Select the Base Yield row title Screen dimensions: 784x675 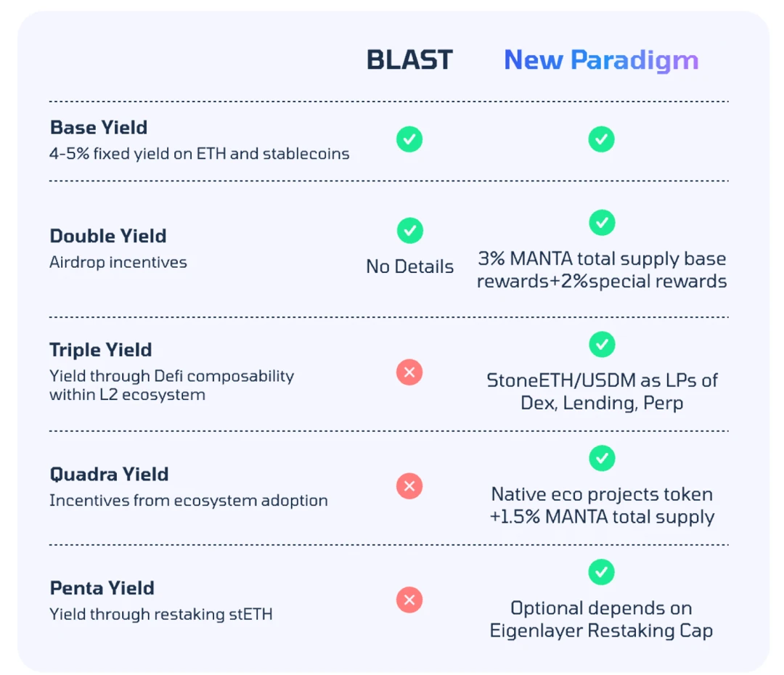click(x=99, y=128)
